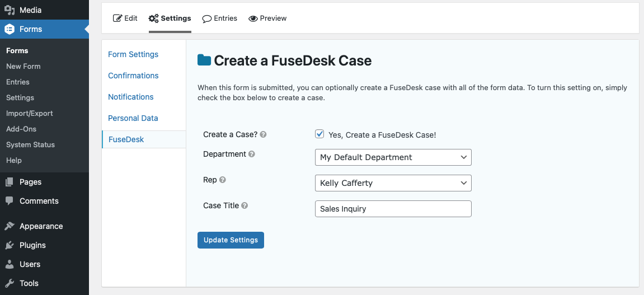Click the Forms hexagon icon
644x295 pixels.
click(x=10, y=29)
